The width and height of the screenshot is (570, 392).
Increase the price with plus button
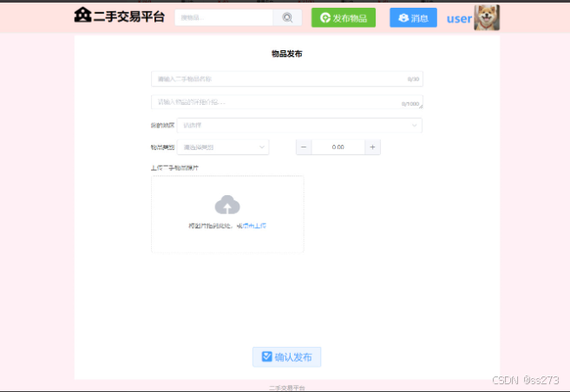372,147
